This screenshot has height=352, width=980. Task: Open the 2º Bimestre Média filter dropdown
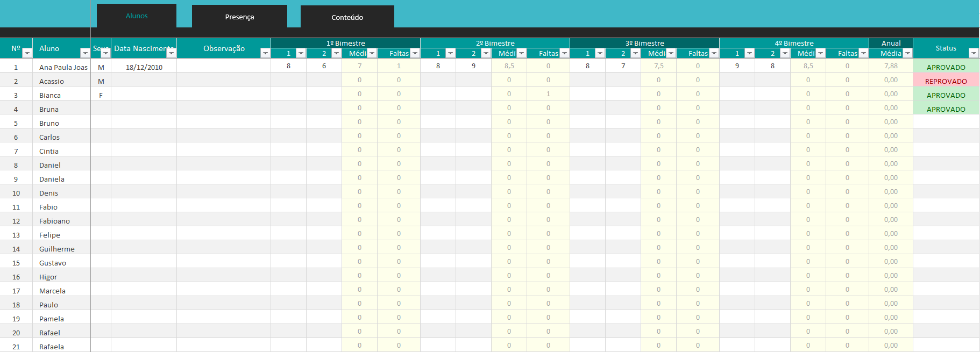click(x=521, y=53)
